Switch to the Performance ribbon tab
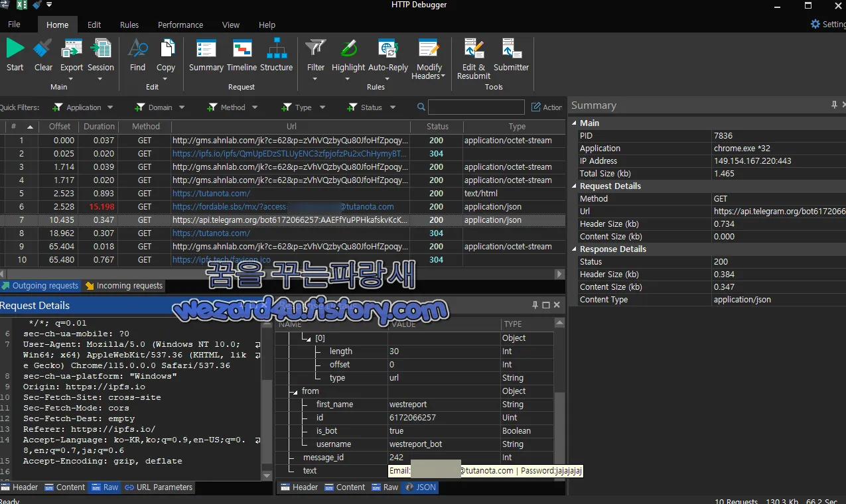Viewport: 846px width, 504px height. pyautogui.click(x=180, y=25)
